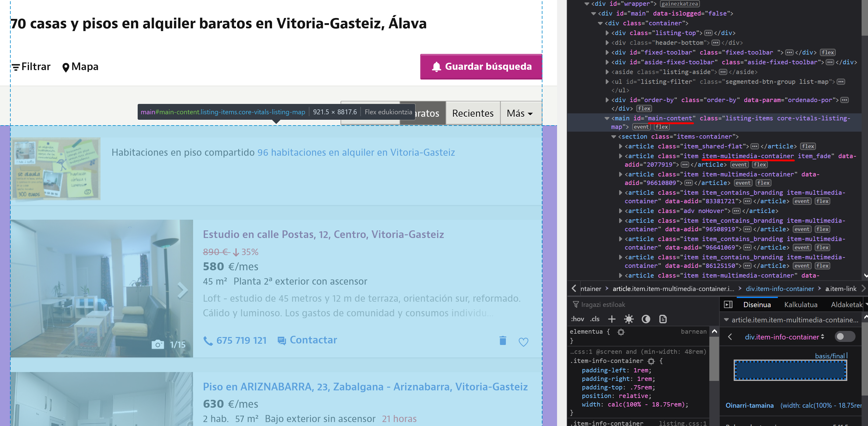Viewport: 868px width, 426px height.
Task: Select article.item.item-multimedia-container in breadcrumbs
Action: coord(673,289)
